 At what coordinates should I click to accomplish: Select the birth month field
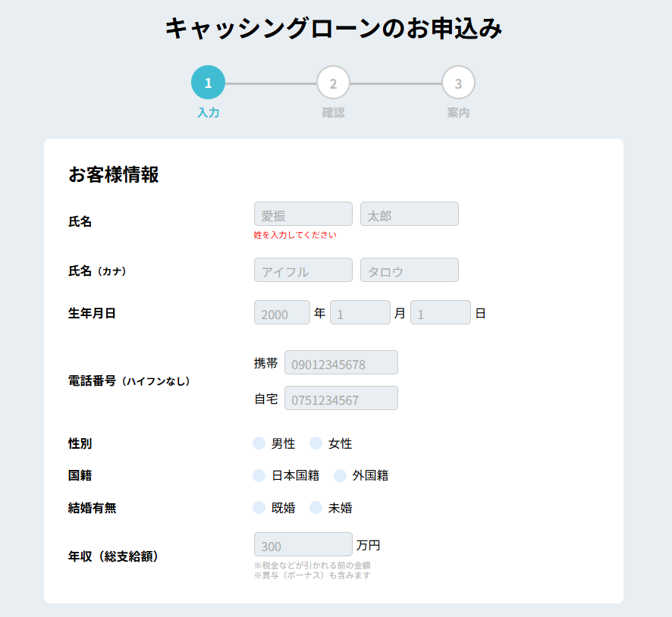(x=360, y=312)
